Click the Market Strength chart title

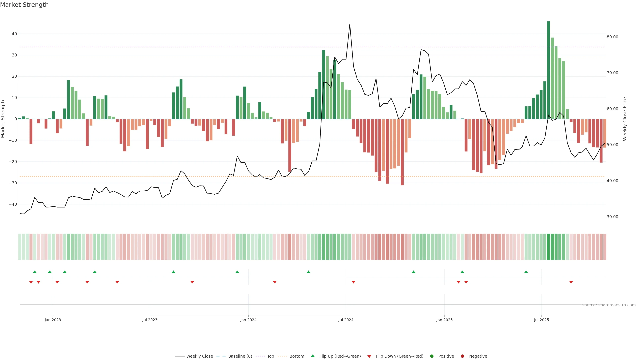tap(24, 5)
